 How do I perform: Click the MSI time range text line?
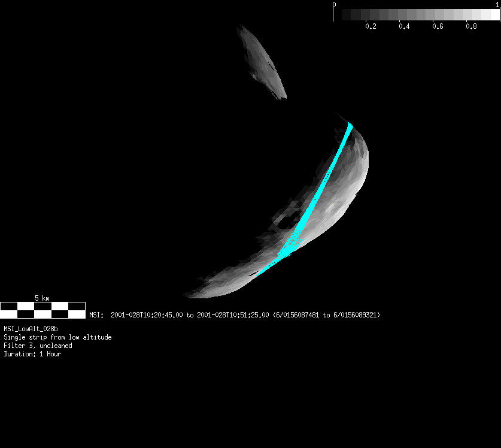(235, 315)
